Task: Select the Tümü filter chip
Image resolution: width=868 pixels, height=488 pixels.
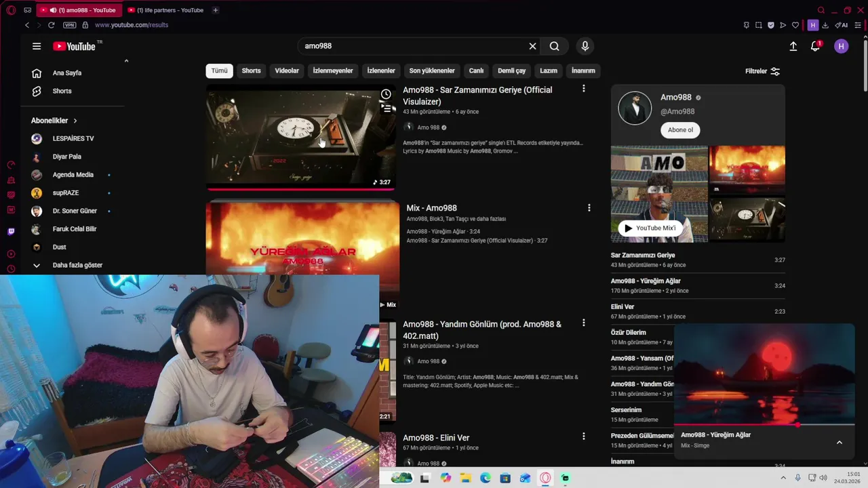Action: click(x=219, y=70)
